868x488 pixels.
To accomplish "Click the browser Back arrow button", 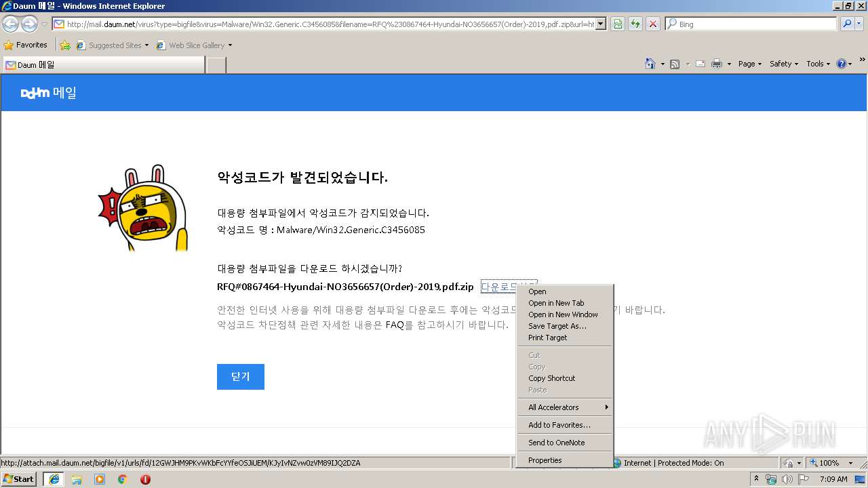I will point(10,24).
